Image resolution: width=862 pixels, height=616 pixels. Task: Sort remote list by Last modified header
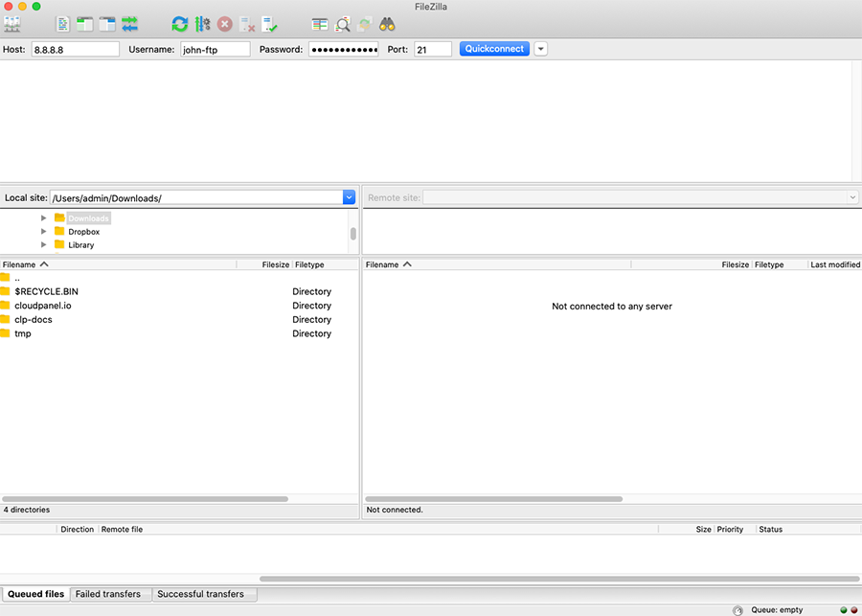coord(835,264)
